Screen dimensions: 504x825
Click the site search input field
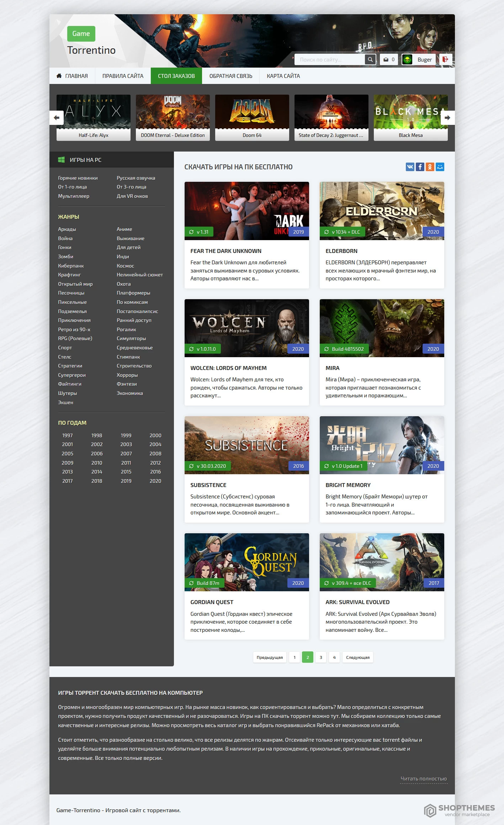coord(330,59)
